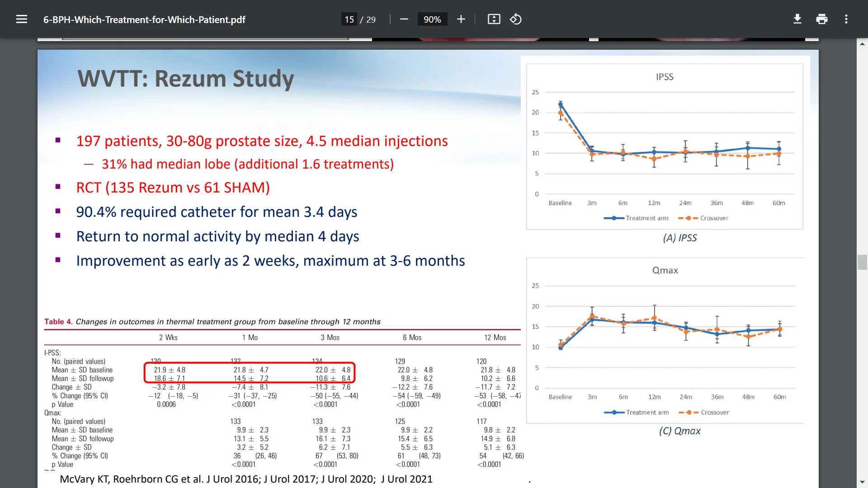This screenshot has width=868, height=488.
Task: Click 'Crossover' legend in IPSS chart
Action: (703, 218)
